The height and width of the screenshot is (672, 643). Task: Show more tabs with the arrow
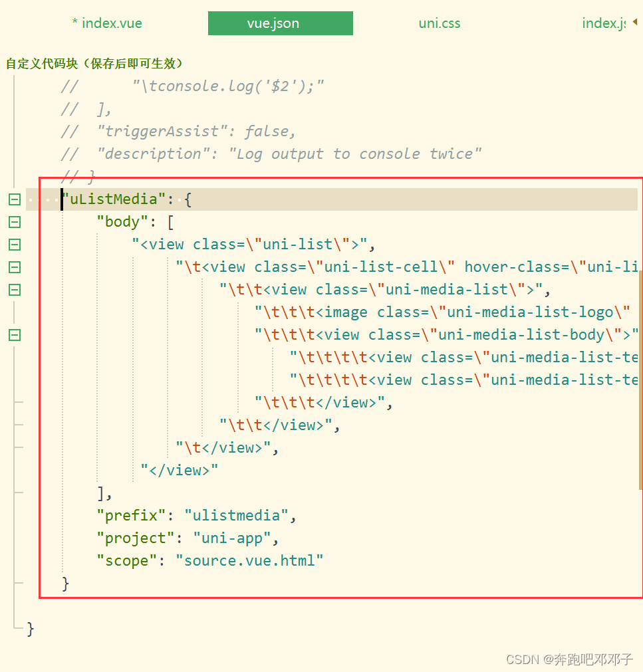[x=635, y=21]
